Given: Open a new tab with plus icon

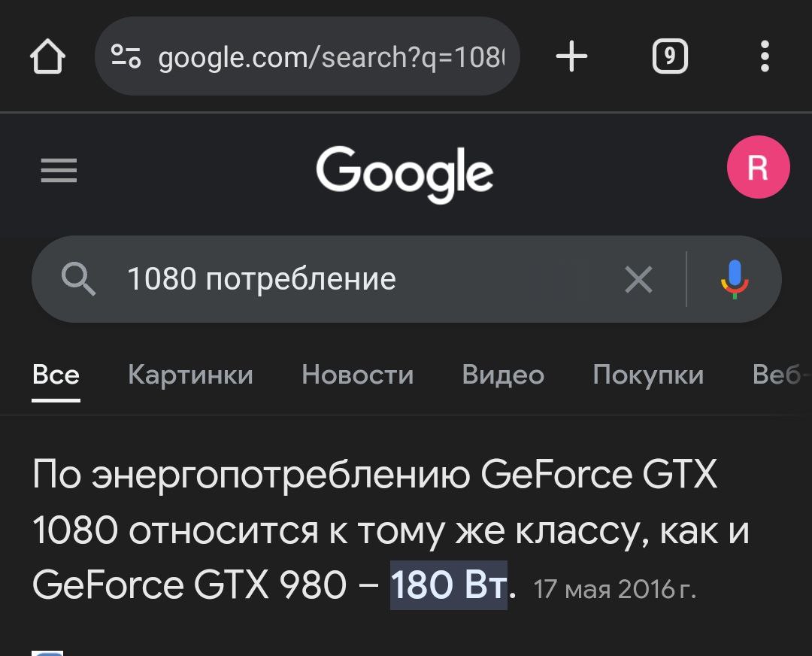Looking at the screenshot, I should 571,56.
